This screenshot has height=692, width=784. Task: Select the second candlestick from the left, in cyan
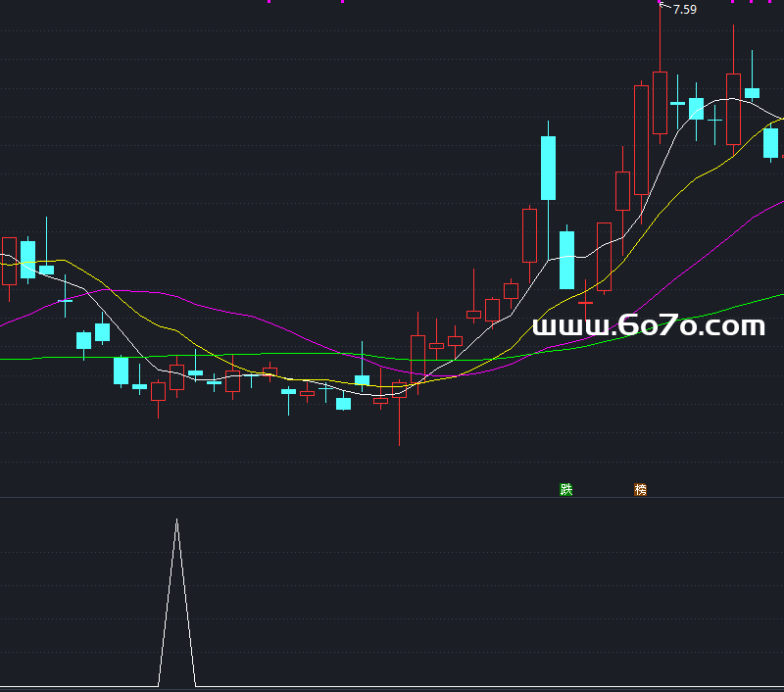tap(27, 260)
